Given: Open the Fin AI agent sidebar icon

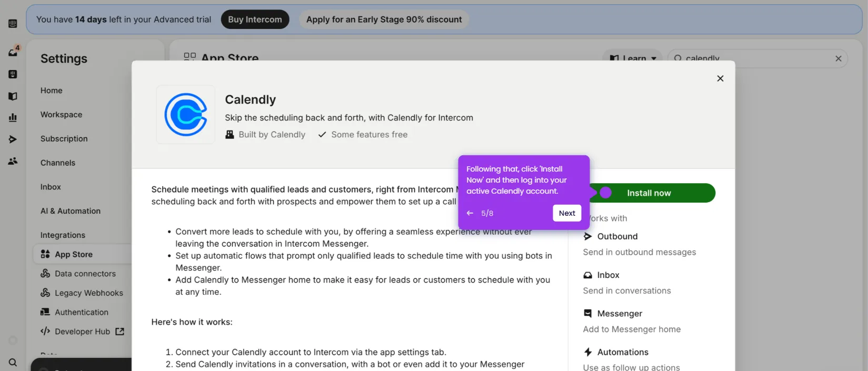Looking at the screenshot, I should [13, 74].
